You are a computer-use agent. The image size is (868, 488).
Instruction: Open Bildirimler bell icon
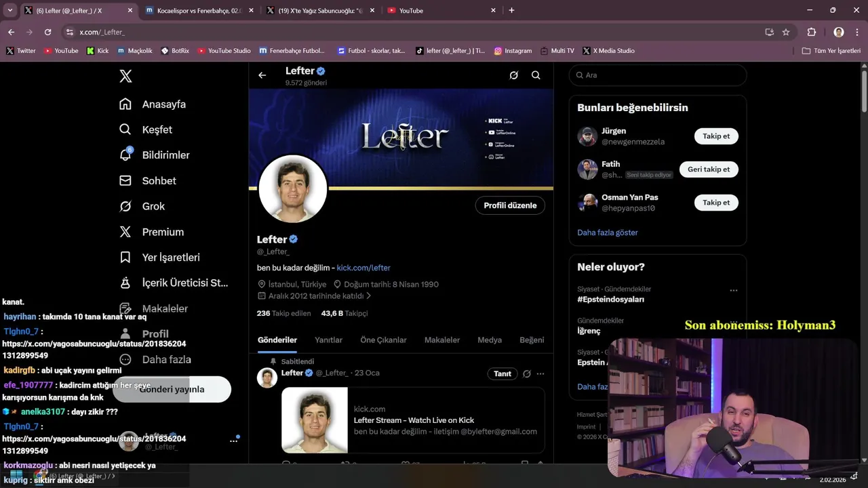(x=125, y=155)
